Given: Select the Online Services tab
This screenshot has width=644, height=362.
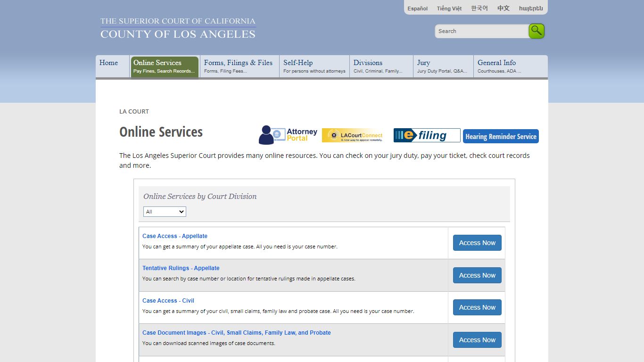Looking at the screenshot, I should (x=165, y=66).
